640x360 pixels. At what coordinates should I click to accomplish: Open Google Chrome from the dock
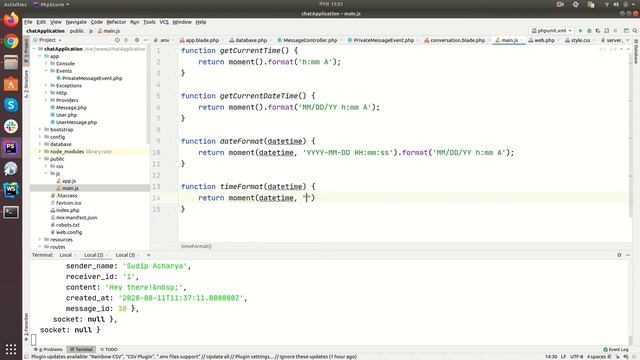[x=11, y=41]
